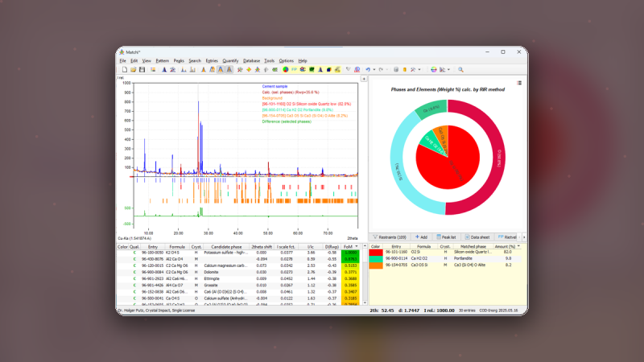Image resolution: width=644 pixels, height=362 pixels.
Task: Click the FP full profile icon
Action: click(x=294, y=70)
